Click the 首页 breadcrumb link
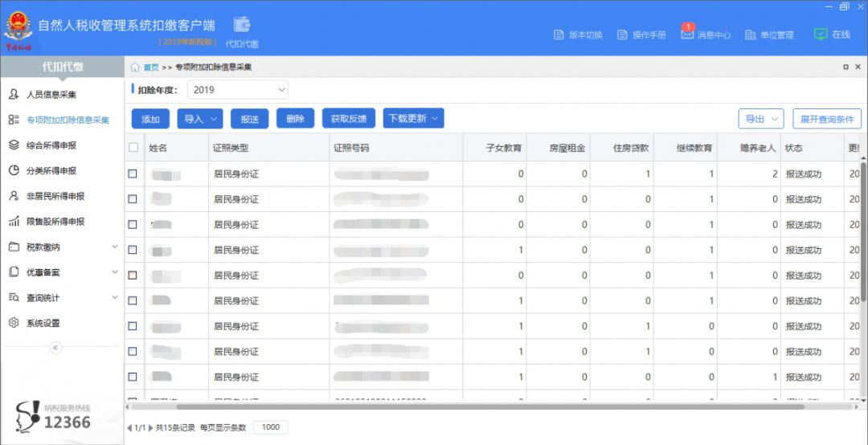The width and height of the screenshot is (868, 445). point(151,67)
